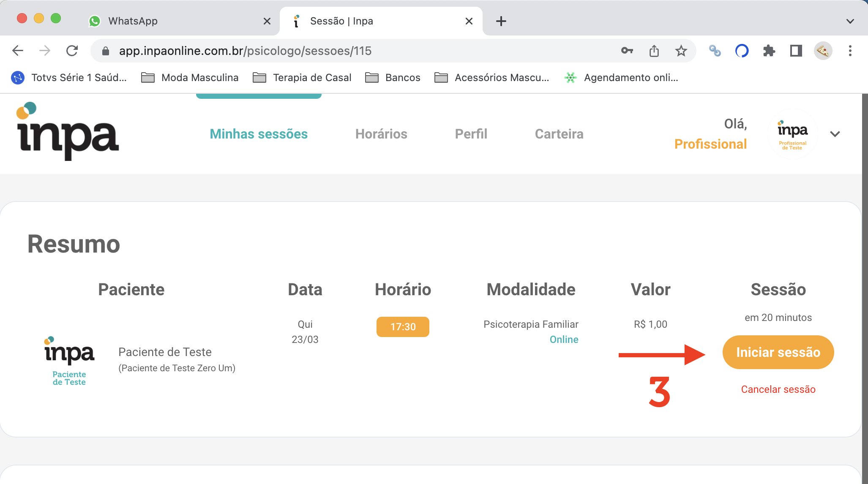This screenshot has width=868, height=484.
Task: Select the Sessão | Inpa tab
Action: [380, 21]
